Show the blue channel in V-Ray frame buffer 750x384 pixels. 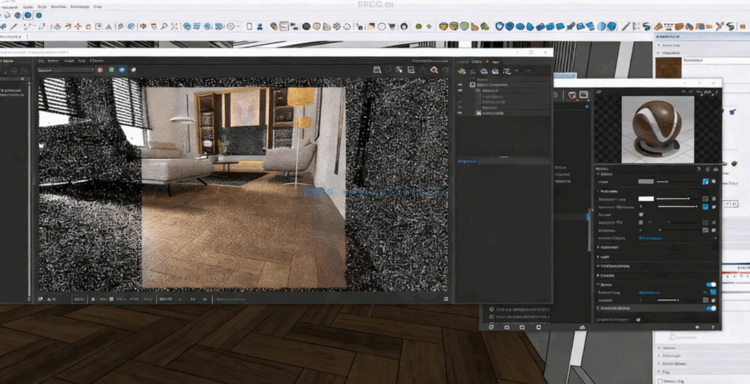coord(122,70)
